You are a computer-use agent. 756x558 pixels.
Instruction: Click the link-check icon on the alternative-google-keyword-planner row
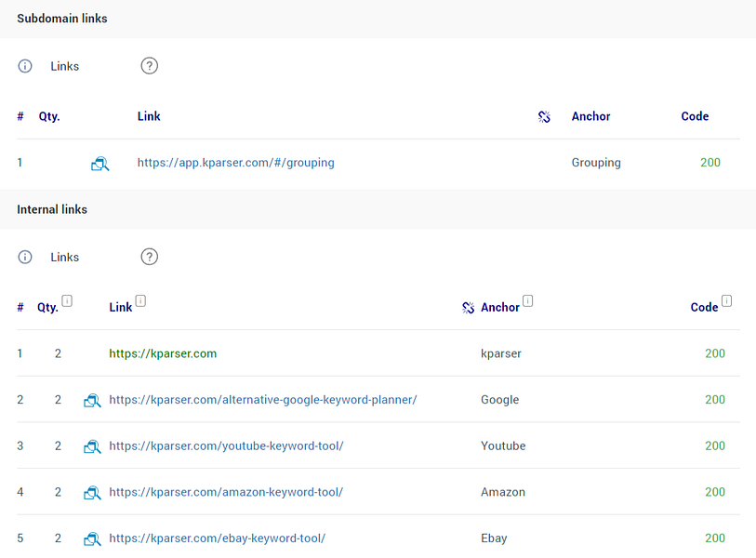(92, 400)
